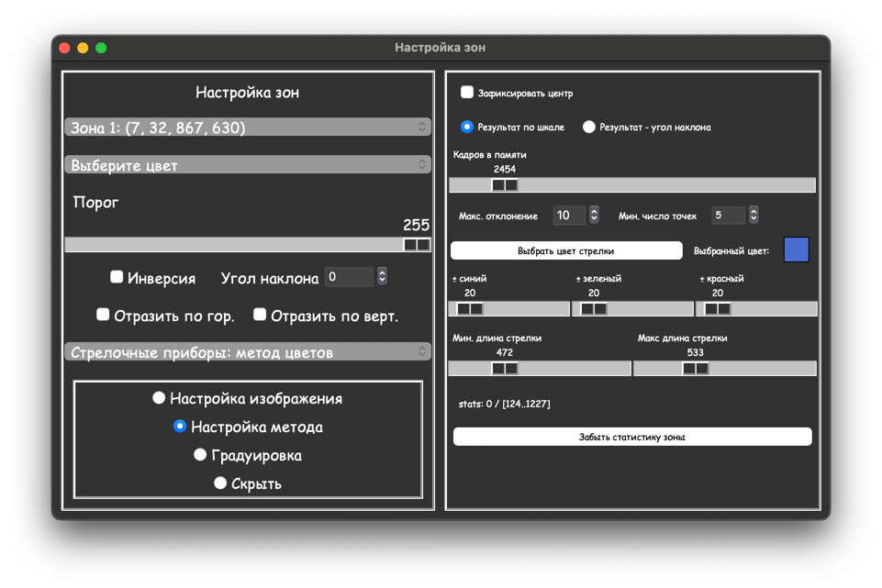Viewport: 882px width, 588px height.
Task: Click the Макс. отклонение input field
Action: click(569, 216)
